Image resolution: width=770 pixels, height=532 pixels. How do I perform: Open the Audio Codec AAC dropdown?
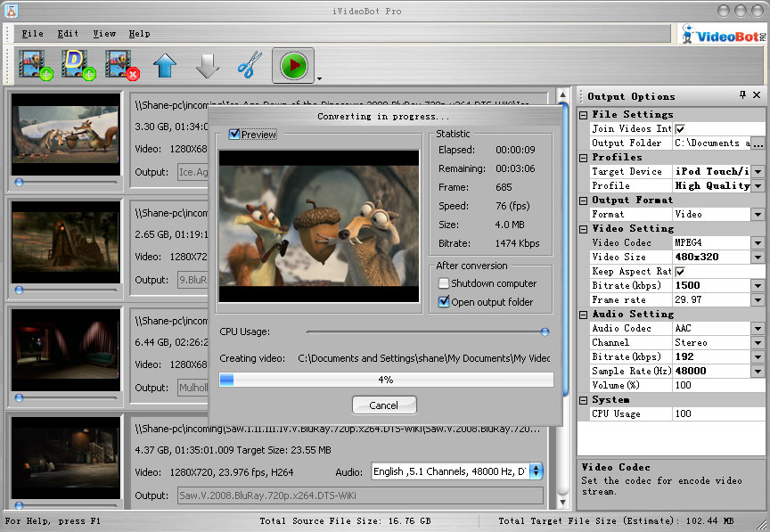click(x=758, y=328)
